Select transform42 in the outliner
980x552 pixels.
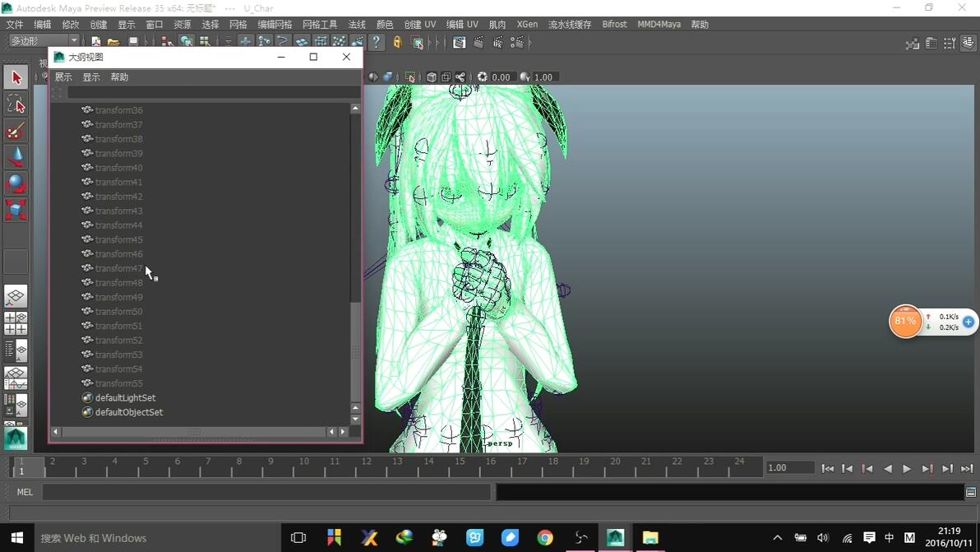(x=118, y=197)
